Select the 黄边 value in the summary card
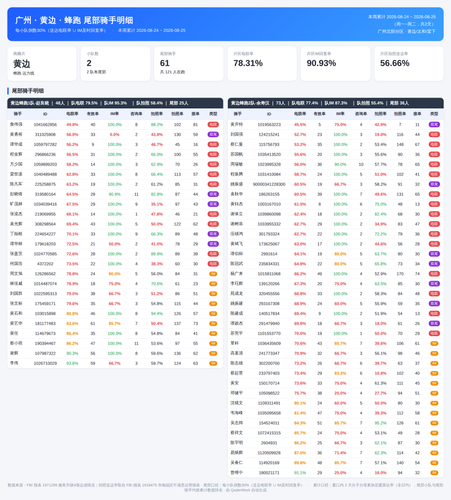Viewport: 451px width, 500px height. [x=22, y=64]
